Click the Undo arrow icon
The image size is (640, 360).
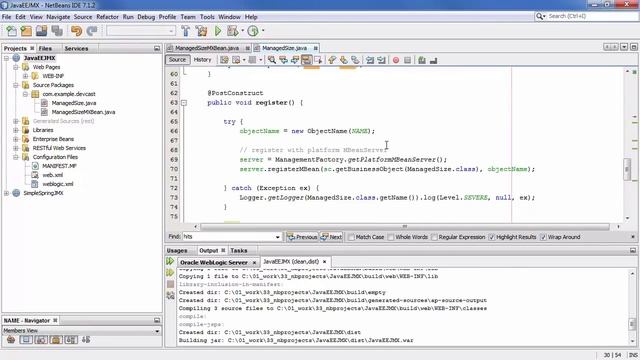pyautogui.click(x=76, y=31)
